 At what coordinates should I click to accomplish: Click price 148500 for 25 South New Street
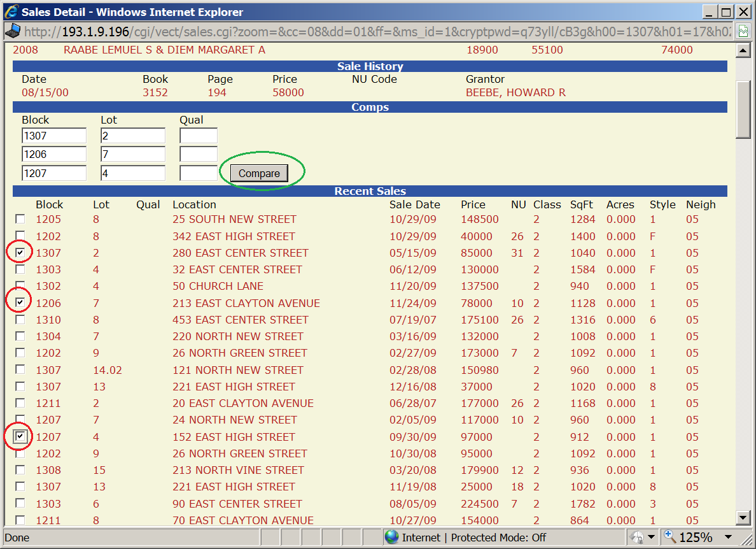click(480, 219)
